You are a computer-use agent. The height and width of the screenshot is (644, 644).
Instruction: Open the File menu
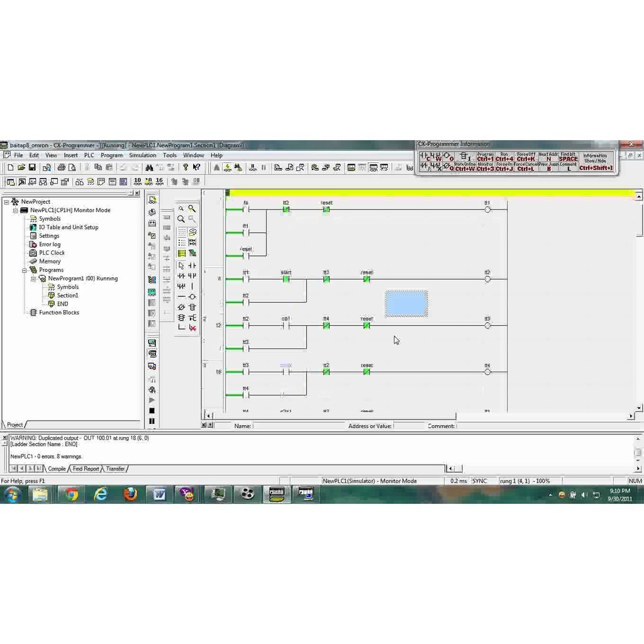tap(18, 155)
